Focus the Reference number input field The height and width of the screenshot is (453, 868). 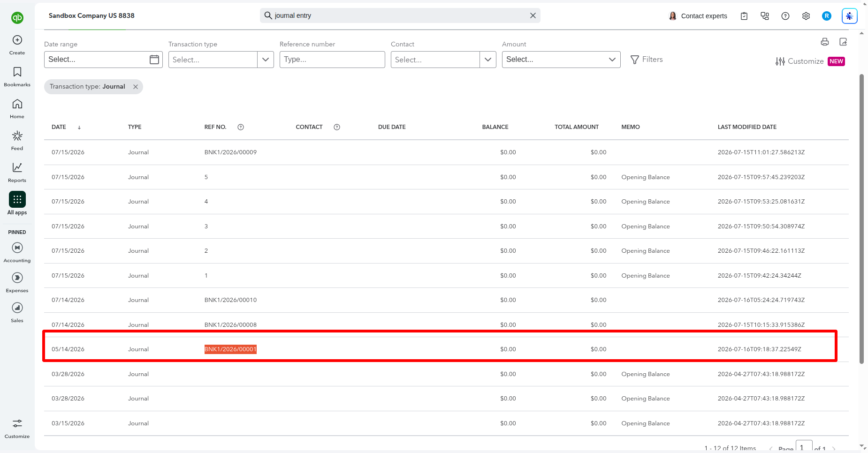point(332,60)
